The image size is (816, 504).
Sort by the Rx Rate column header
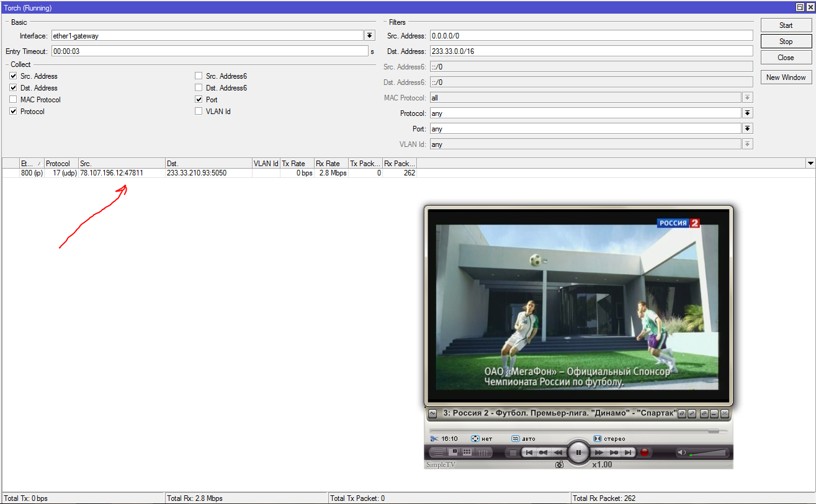pos(331,164)
